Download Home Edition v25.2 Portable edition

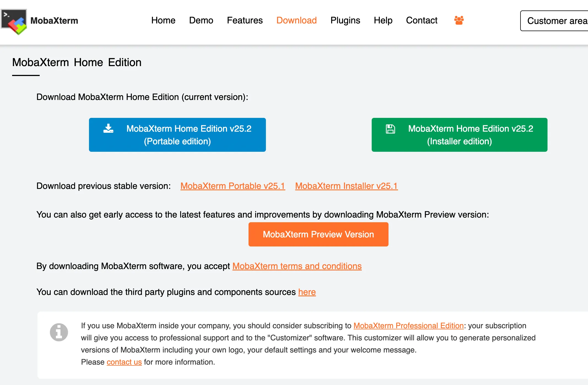177,135
